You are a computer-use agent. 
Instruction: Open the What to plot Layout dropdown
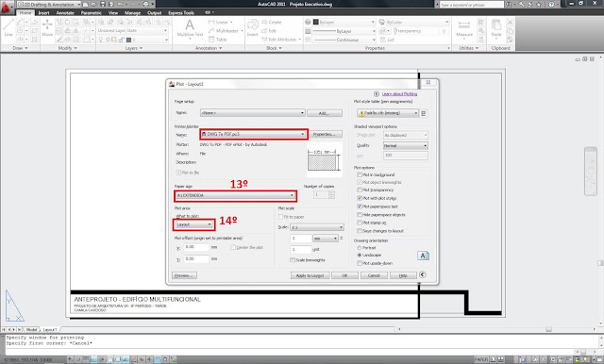tap(194, 224)
